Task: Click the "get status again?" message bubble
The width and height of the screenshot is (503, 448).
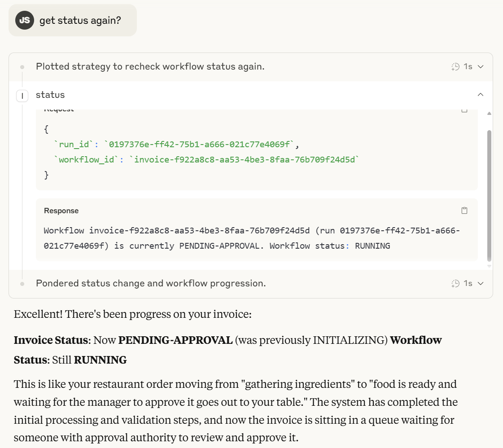Action: (x=80, y=21)
